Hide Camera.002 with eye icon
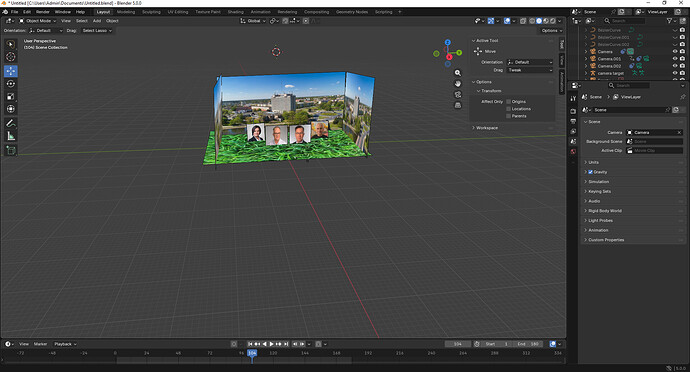The width and height of the screenshot is (690, 372). click(x=675, y=66)
